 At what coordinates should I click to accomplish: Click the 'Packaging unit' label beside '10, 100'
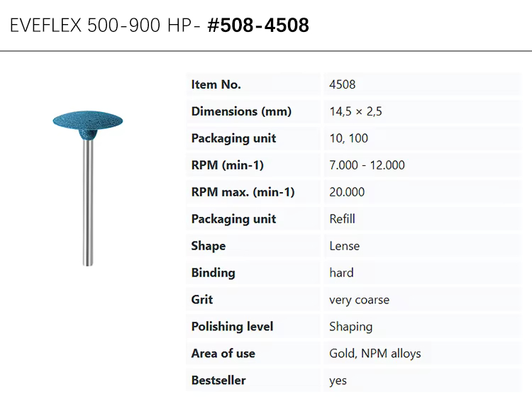pos(234,138)
